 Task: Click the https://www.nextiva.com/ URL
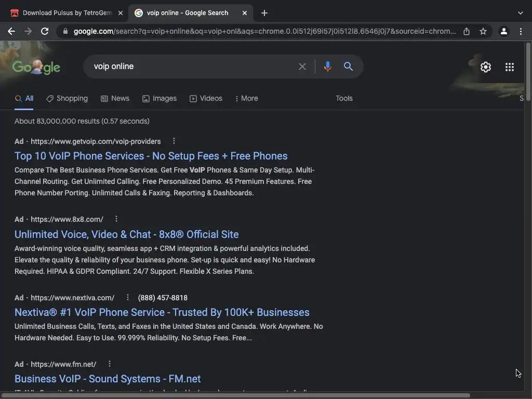coord(73,298)
